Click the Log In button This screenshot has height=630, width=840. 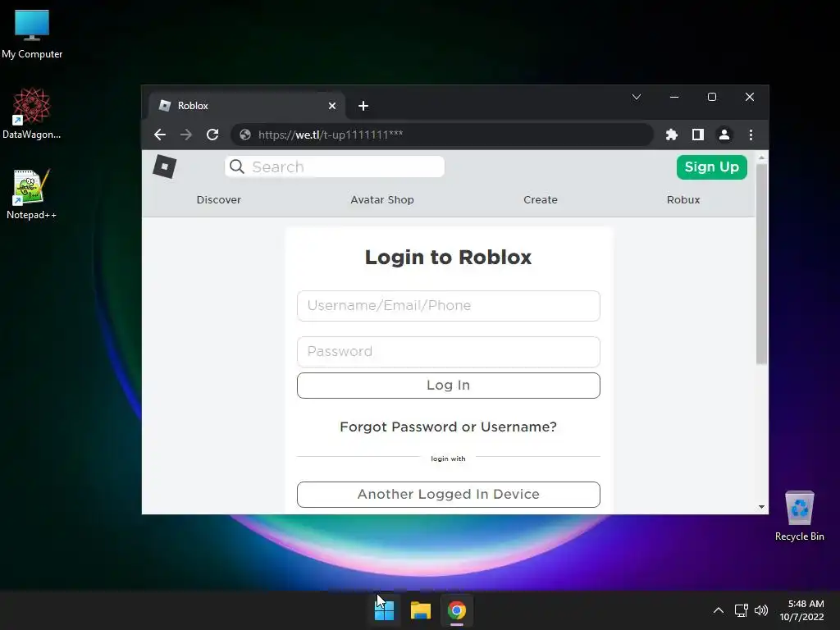pyautogui.click(x=449, y=386)
